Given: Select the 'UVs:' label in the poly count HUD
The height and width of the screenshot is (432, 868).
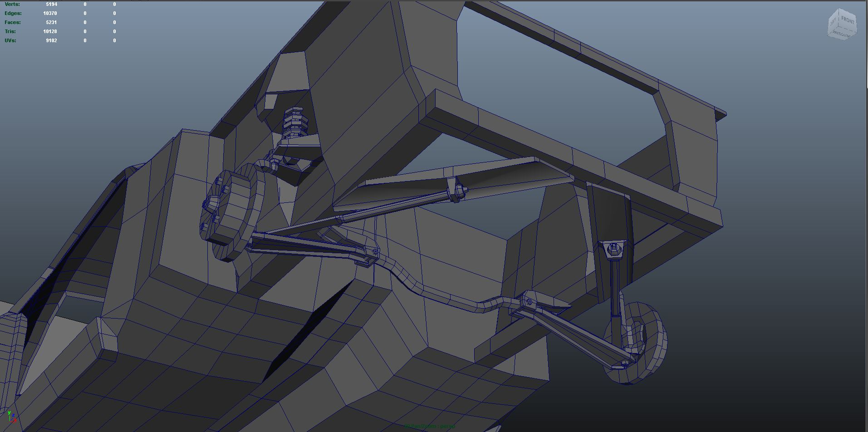Looking at the screenshot, I should tap(10, 40).
